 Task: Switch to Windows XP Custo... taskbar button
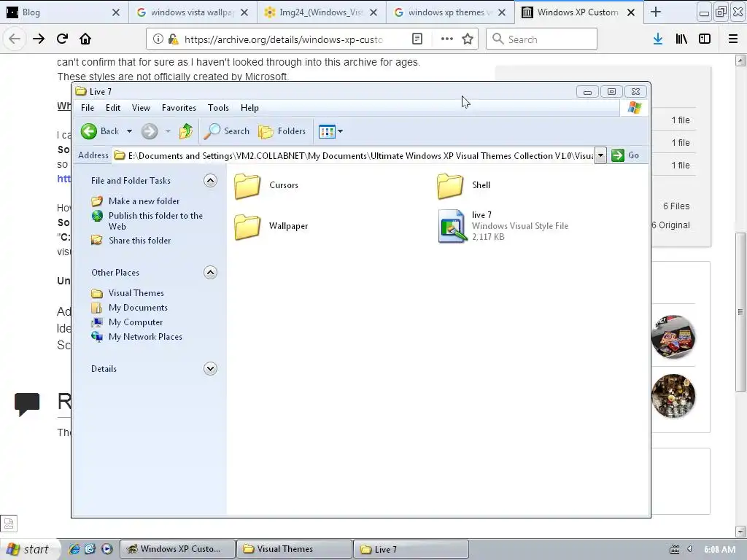tap(177, 549)
